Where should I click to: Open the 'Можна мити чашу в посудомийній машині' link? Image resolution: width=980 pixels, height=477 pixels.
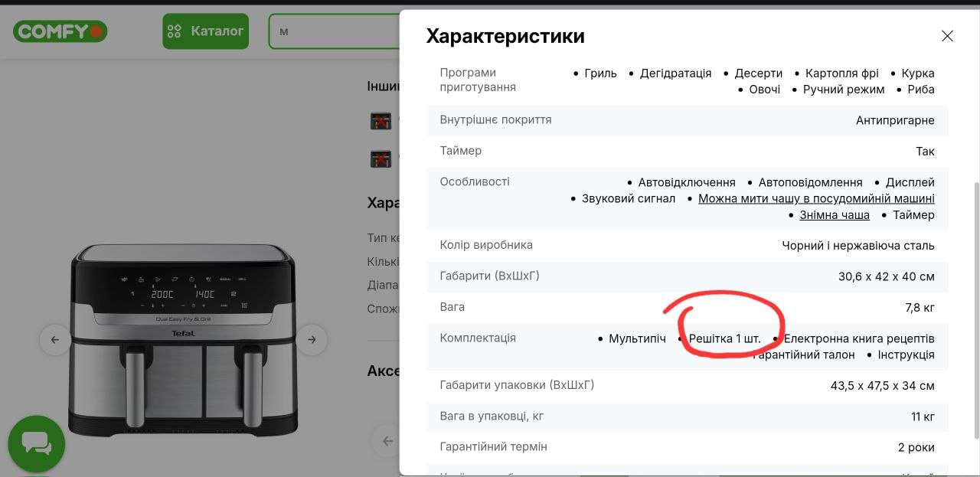(x=816, y=199)
